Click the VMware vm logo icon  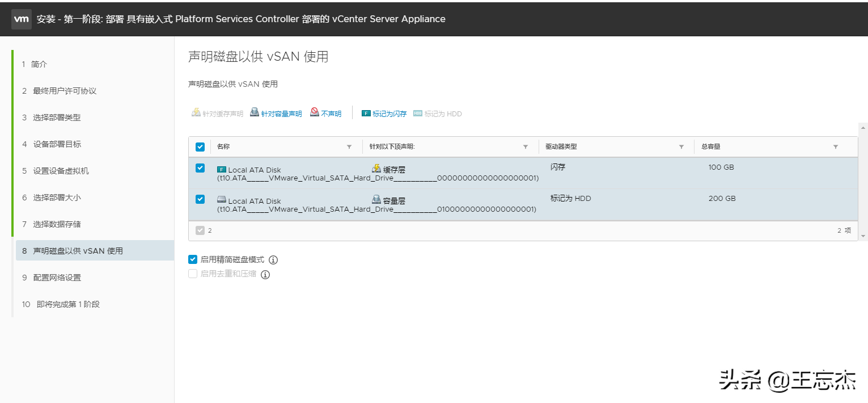coord(22,19)
